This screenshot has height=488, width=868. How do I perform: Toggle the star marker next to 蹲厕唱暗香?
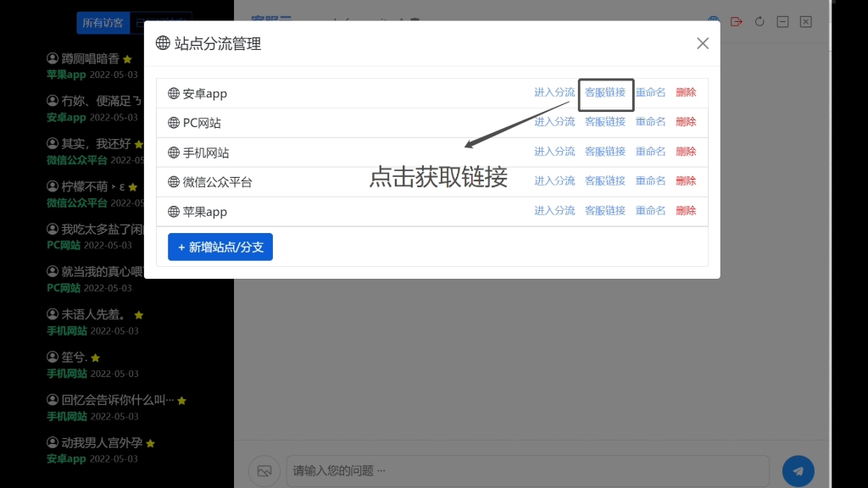pos(127,59)
